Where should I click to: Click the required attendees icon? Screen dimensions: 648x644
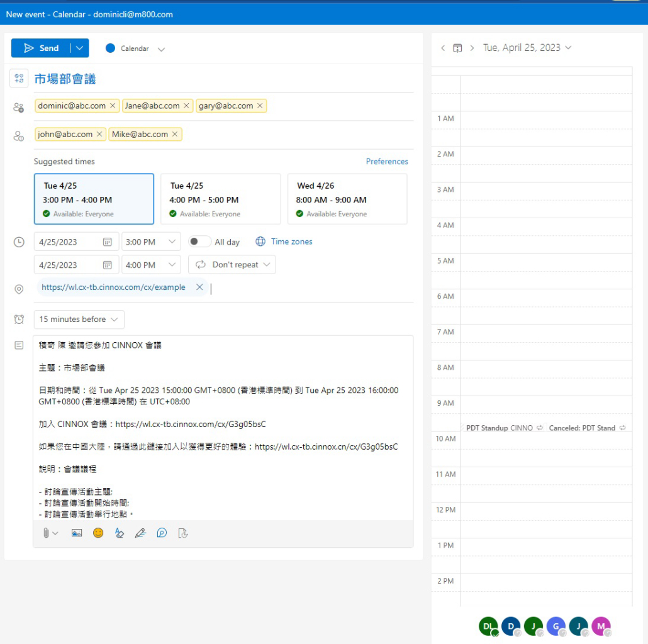[x=19, y=108]
